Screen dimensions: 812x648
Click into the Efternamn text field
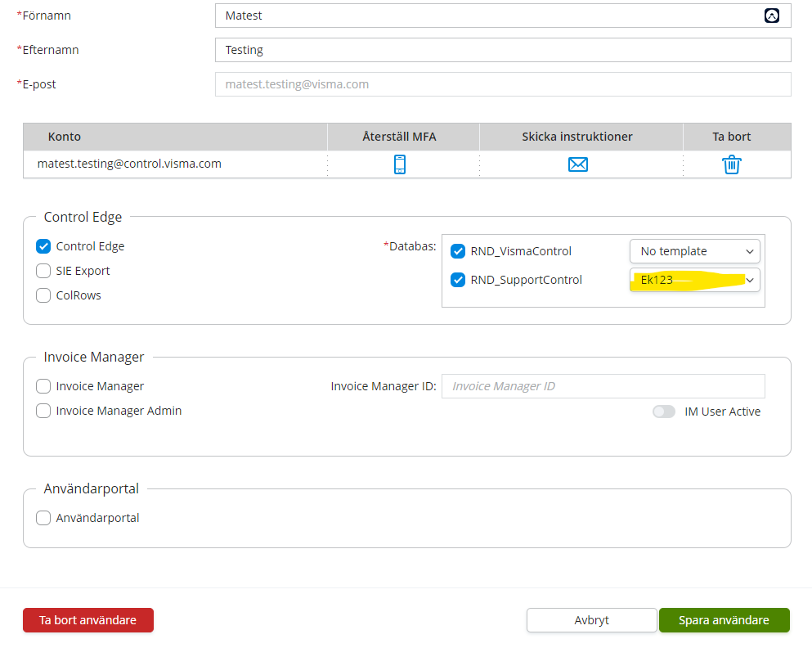tap(503, 50)
